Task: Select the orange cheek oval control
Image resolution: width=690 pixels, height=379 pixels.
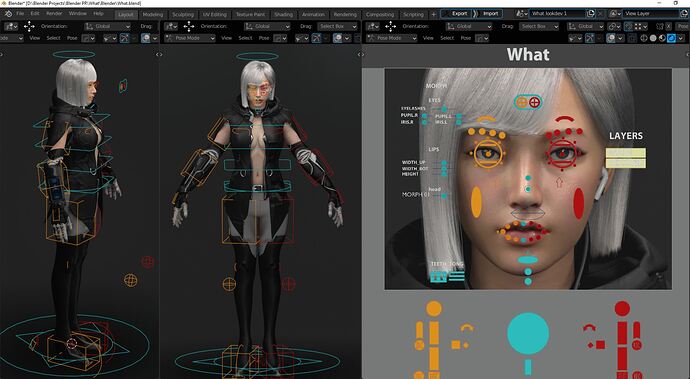Action: click(x=476, y=202)
